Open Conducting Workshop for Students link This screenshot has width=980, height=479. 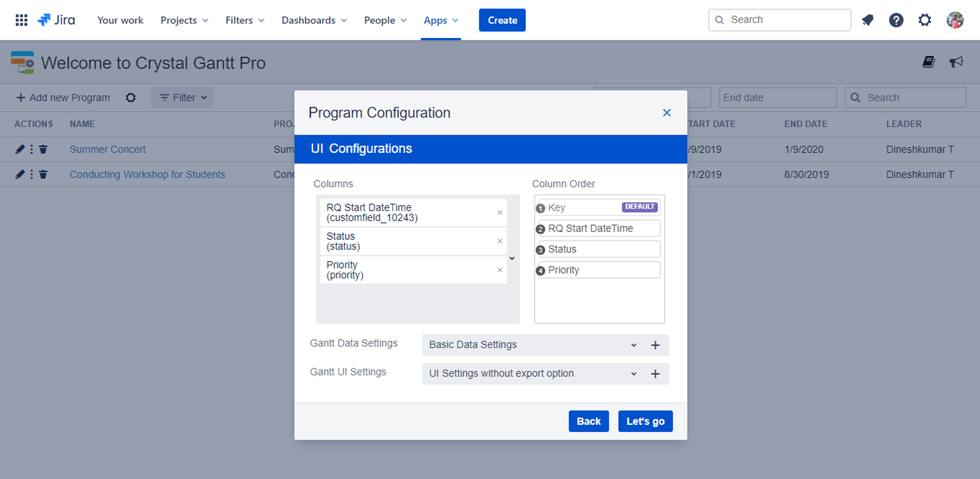(x=148, y=175)
